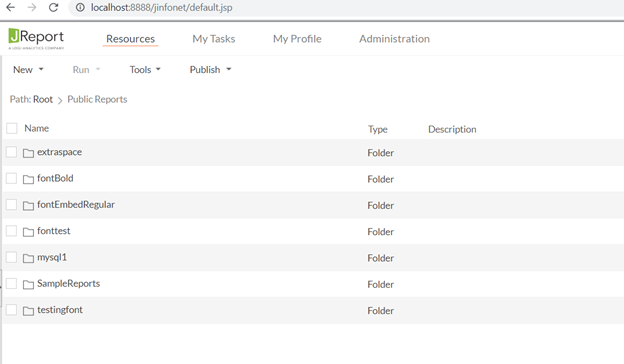Click the Folder type cell for mysql1
This screenshot has width=624, height=364.
click(x=380, y=258)
